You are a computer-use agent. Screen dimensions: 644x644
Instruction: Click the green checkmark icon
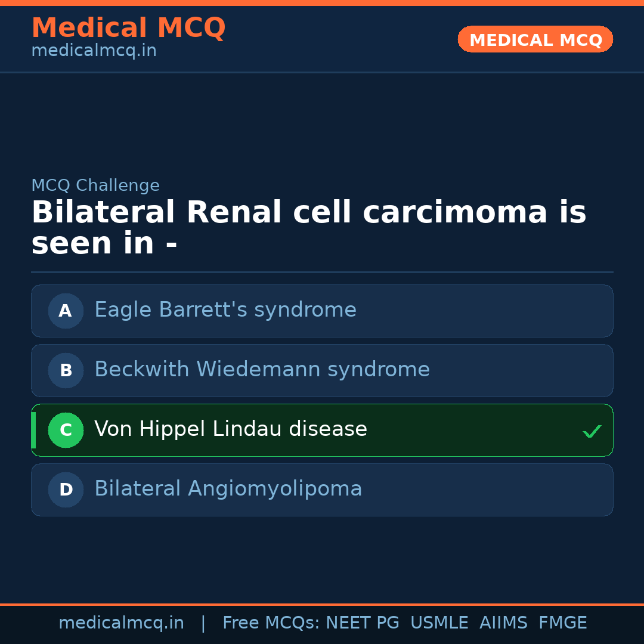[592, 431]
